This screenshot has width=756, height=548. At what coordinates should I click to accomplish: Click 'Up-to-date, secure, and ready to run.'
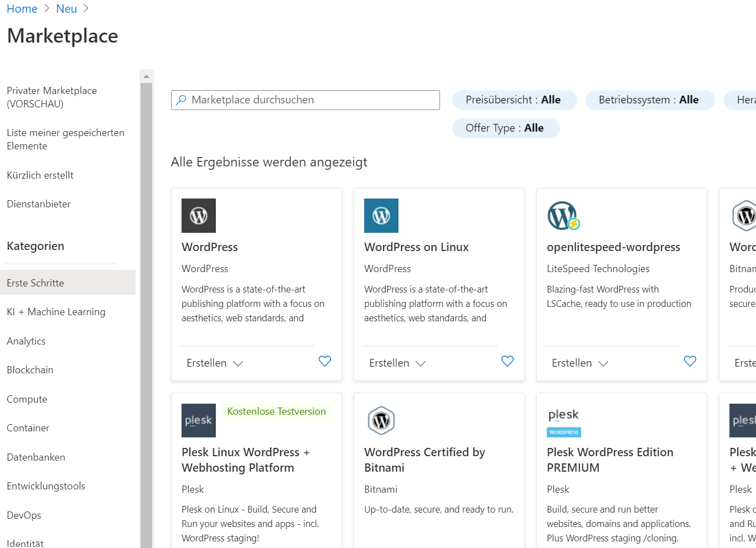click(439, 509)
